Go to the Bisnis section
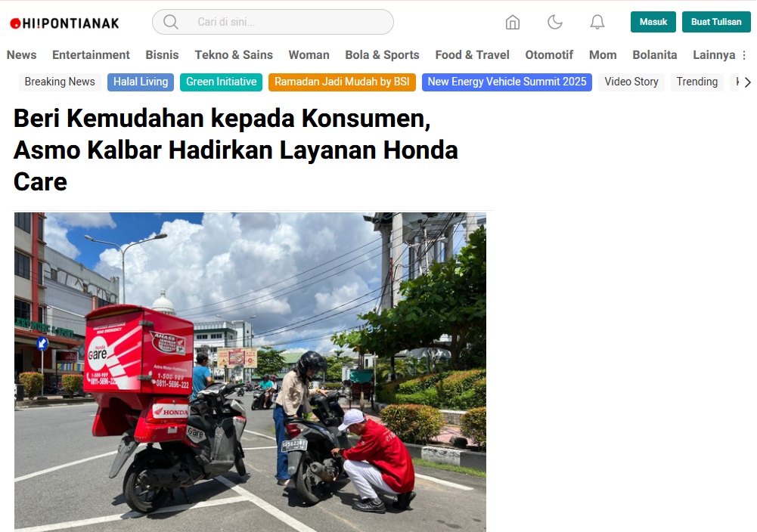The width and height of the screenshot is (757, 532). pyautogui.click(x=162, y=55)
